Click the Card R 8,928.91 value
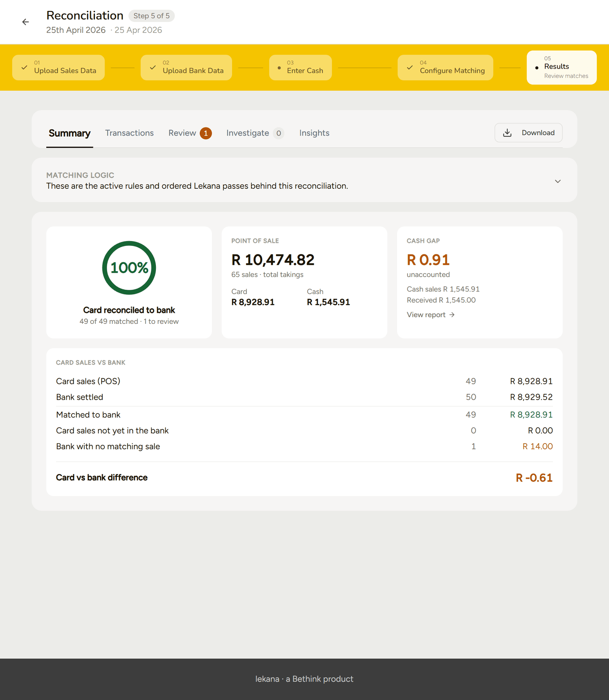Image resolution: width=609 pixels, height=700 pixels. (253, 302)
